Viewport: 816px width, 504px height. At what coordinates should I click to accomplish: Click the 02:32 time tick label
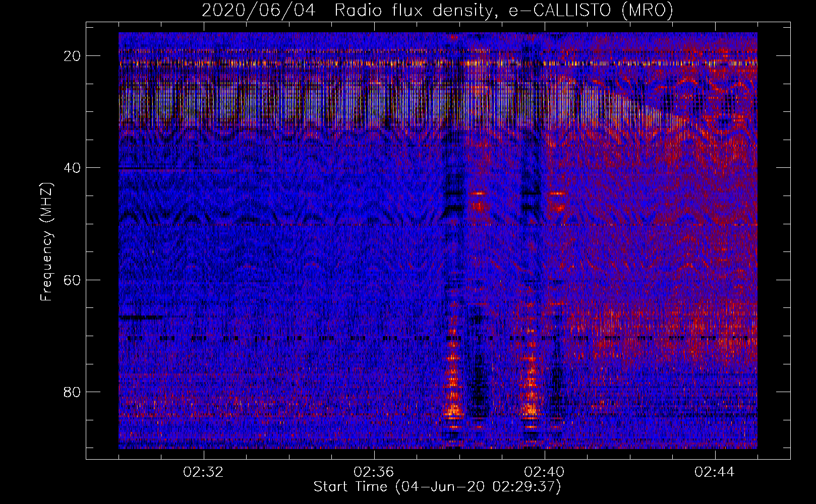tap(204, 472)
